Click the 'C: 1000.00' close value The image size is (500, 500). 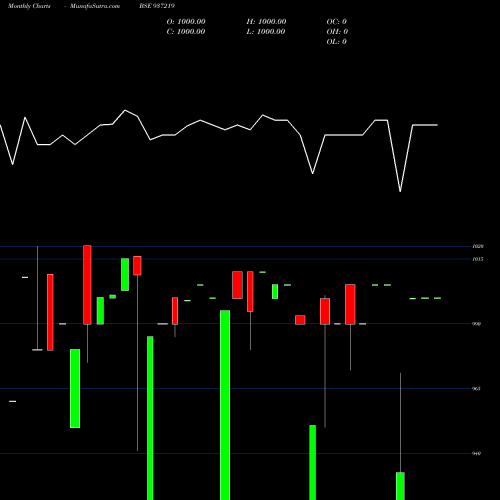click(186, 32)
